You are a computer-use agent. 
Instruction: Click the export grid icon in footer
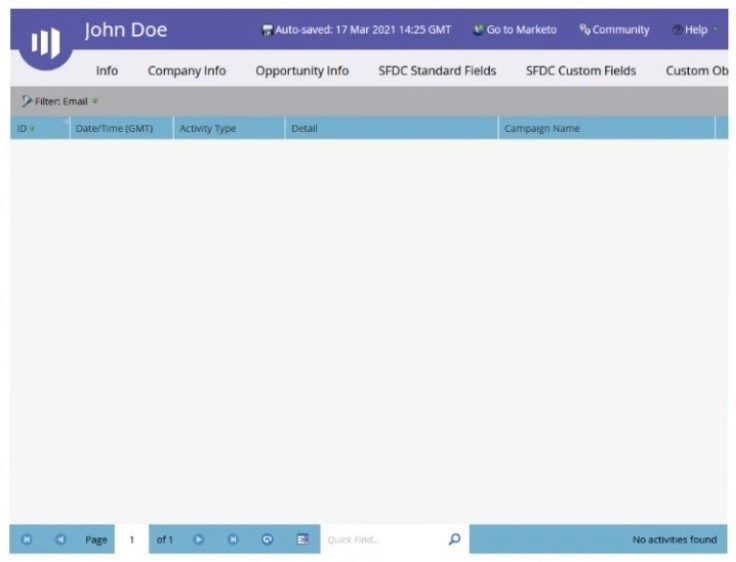click(302, 539)
